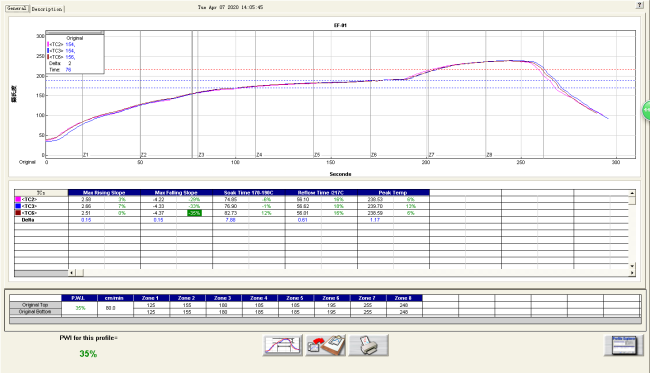Viewport: 650px width, 373px height.
Task: Click TC2 max falling slope value -4.22
Action: pos(158,199)
